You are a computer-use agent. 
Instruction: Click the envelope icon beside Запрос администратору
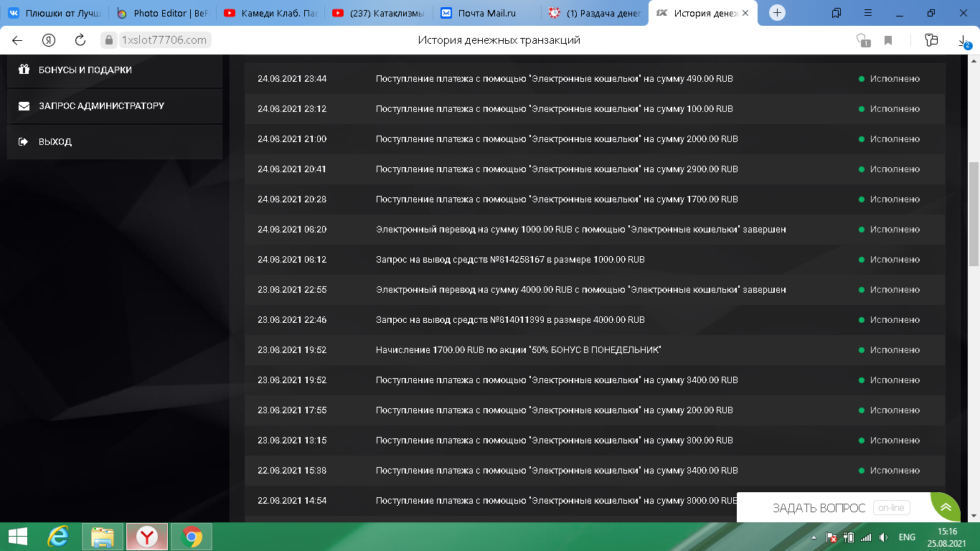point(24,106)
